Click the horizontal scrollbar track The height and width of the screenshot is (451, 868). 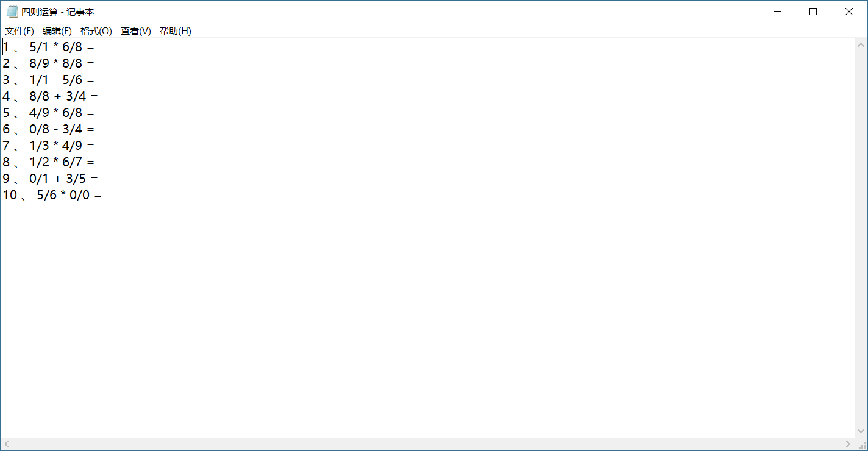(x=427, y=444)
